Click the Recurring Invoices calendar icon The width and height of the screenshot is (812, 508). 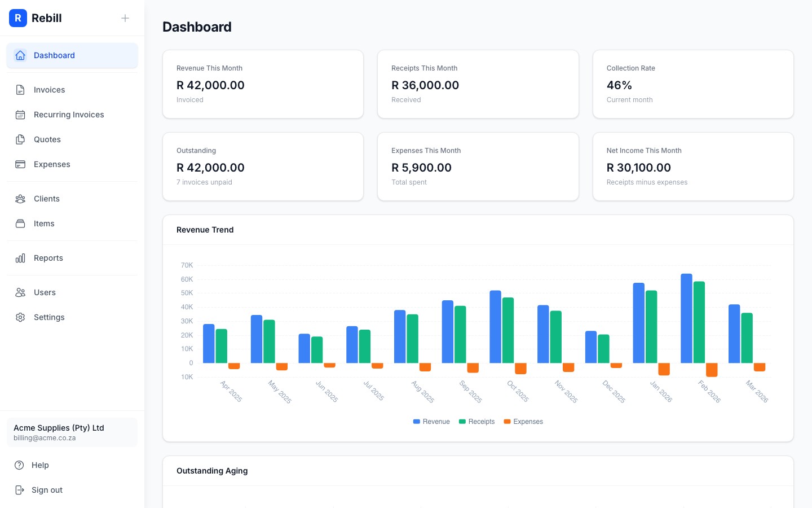[20, 115]
